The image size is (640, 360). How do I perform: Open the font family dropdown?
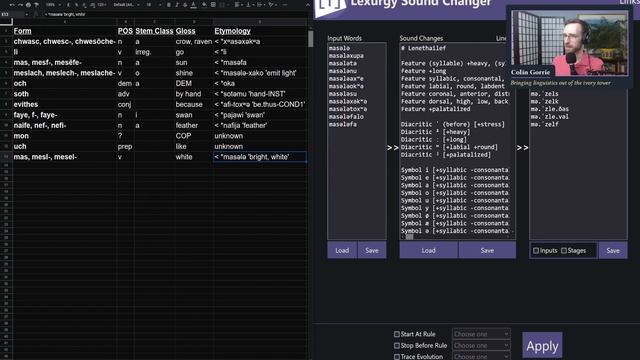[x=127, y=5]
